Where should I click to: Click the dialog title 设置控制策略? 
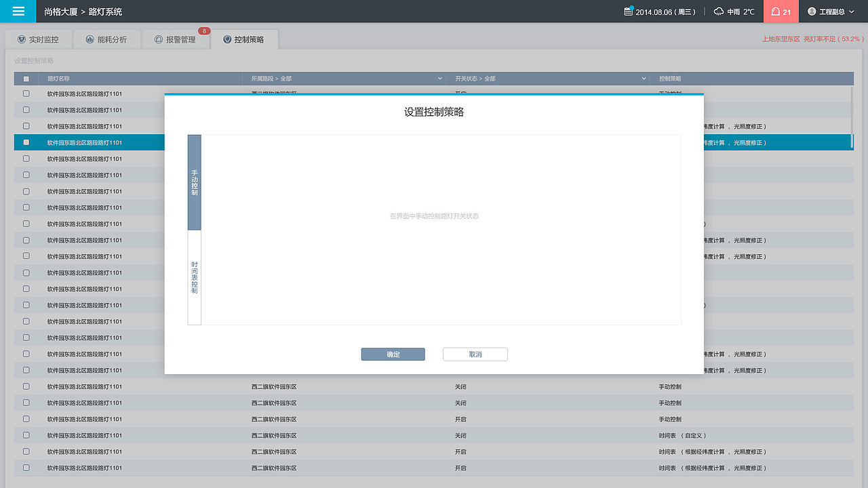(x=434, y=112)
